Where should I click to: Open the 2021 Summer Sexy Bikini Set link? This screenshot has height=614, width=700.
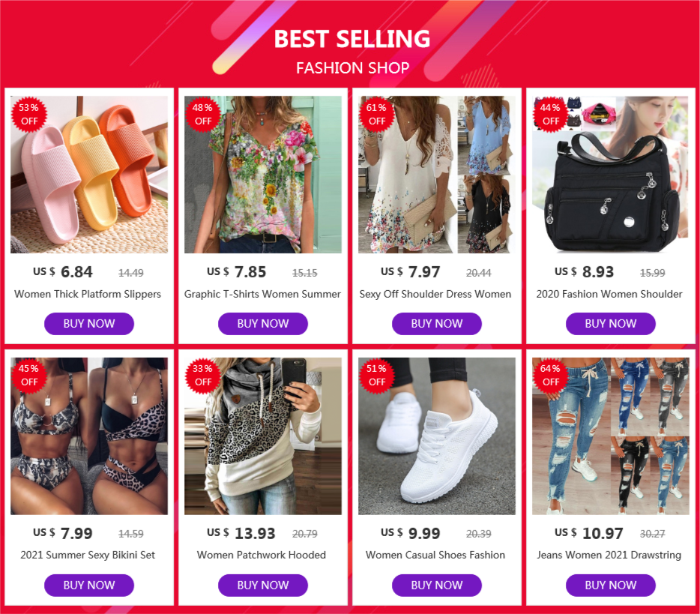[88, 555]
